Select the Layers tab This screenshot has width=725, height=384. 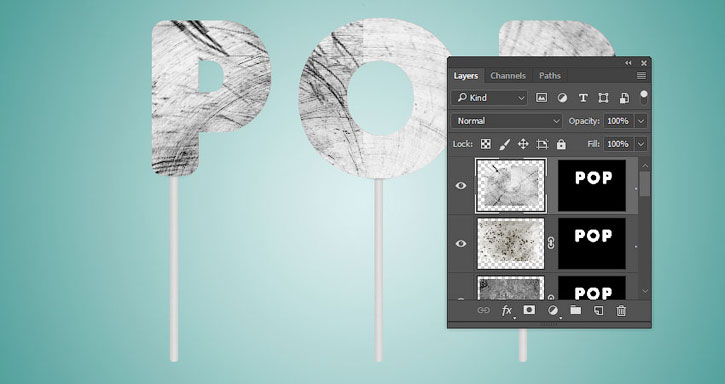coord(466,75)
